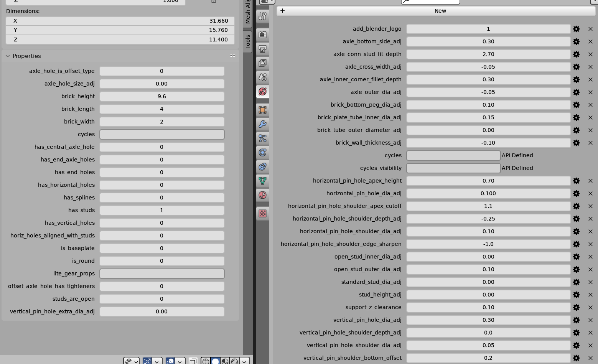
Task: Open the Particles properties tab
Action: tap(262, 138)
